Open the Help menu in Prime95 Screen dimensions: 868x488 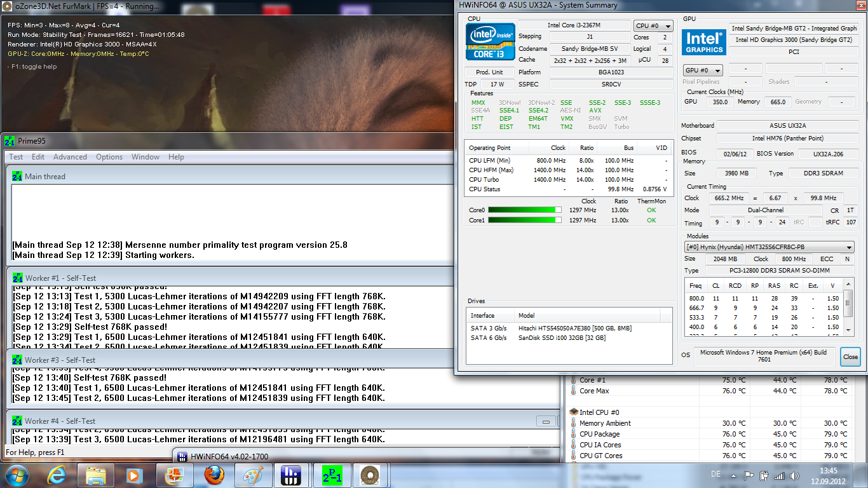click(176, 157)
